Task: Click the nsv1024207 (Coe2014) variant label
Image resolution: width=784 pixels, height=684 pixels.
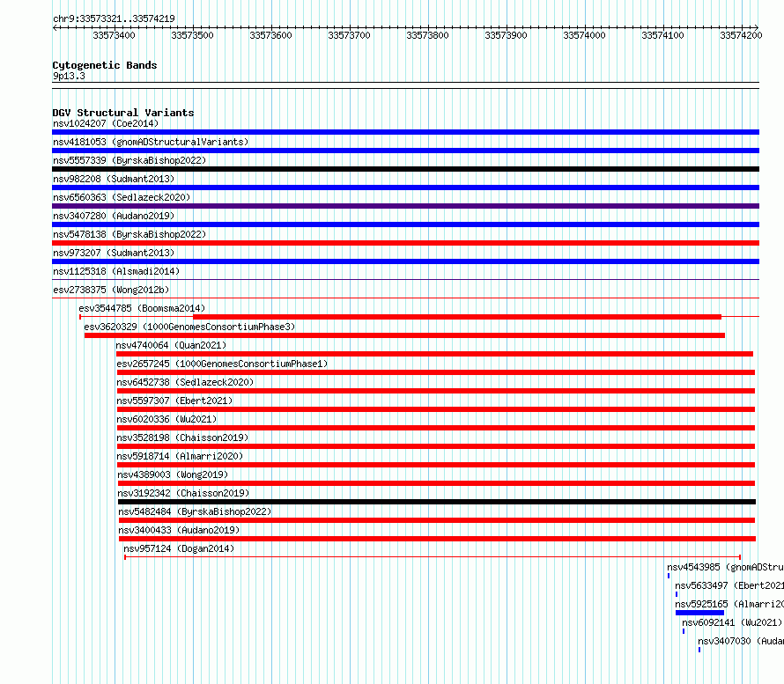Action: click(106, 123)
